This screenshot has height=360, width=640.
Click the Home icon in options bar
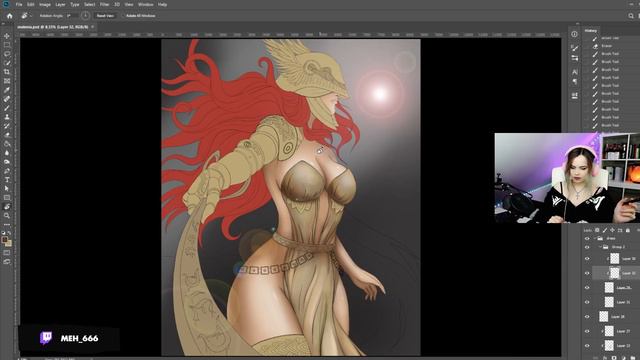tap(9, 16)
